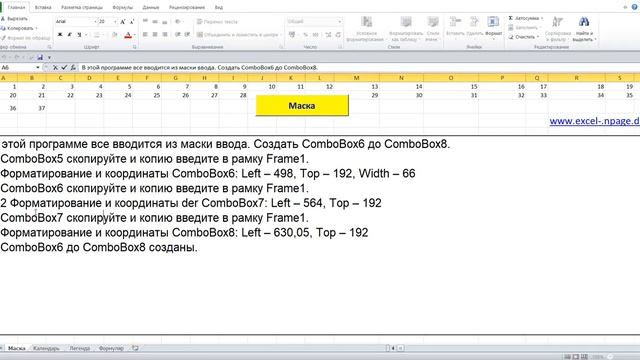Open Шрифт group dialog launcher
Screen dimensions: 640x360
click(x=134, y=47)
